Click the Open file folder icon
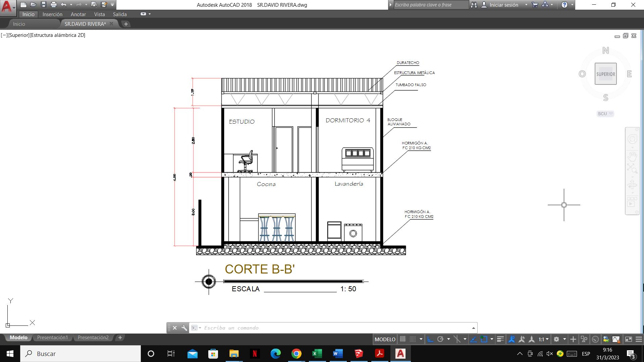644x362 pixels. click(x=33, y=5)
